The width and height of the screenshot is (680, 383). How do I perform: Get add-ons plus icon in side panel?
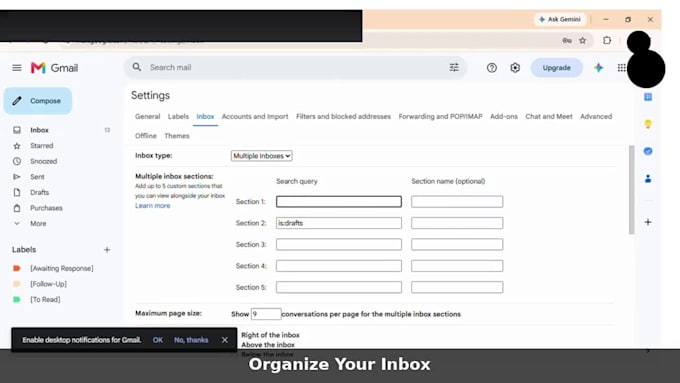[x=648, y=222]
